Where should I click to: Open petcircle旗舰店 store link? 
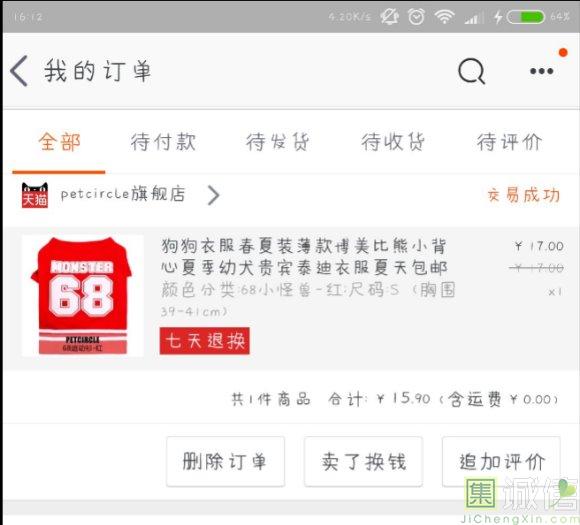point(123,194)
